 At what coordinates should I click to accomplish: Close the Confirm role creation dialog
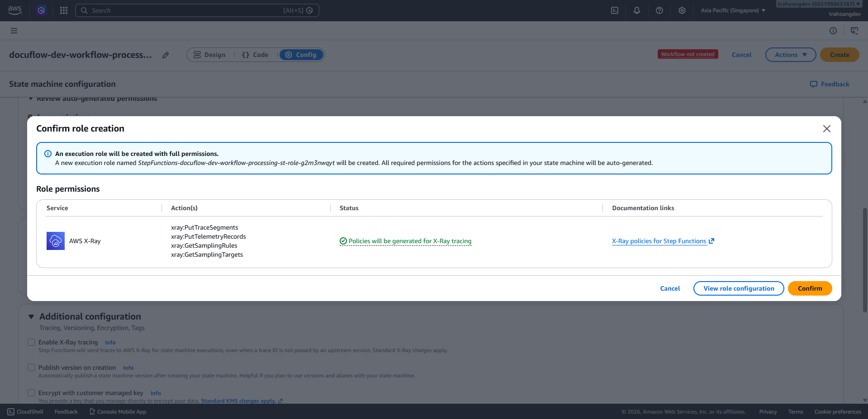click(827, 129)
